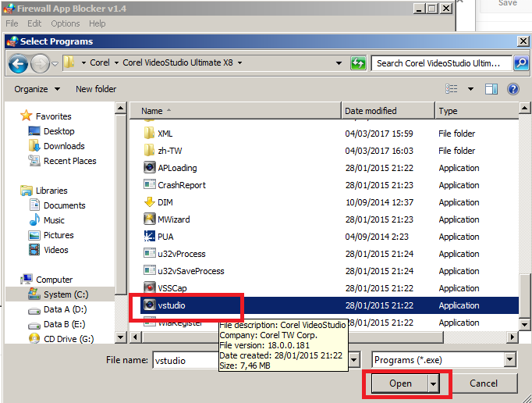
Task: Click the Open button
Action: click(x=399, y=383)
